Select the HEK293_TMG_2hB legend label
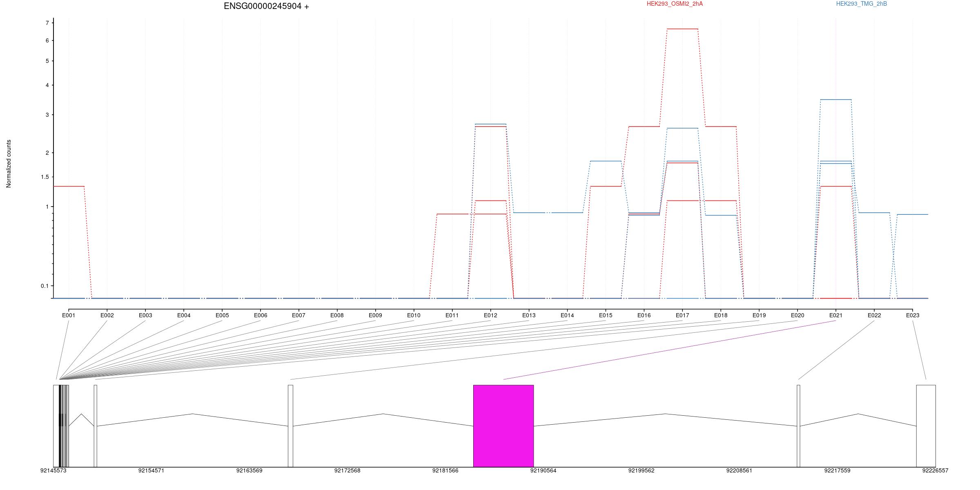 pos(862,4)
